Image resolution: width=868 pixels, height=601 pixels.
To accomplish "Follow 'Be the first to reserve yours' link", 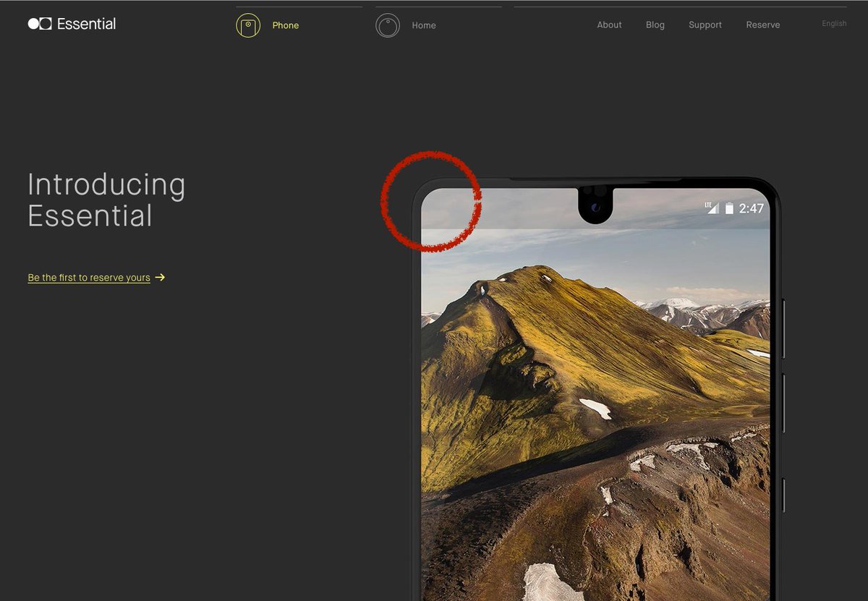I will pos(89,278).
